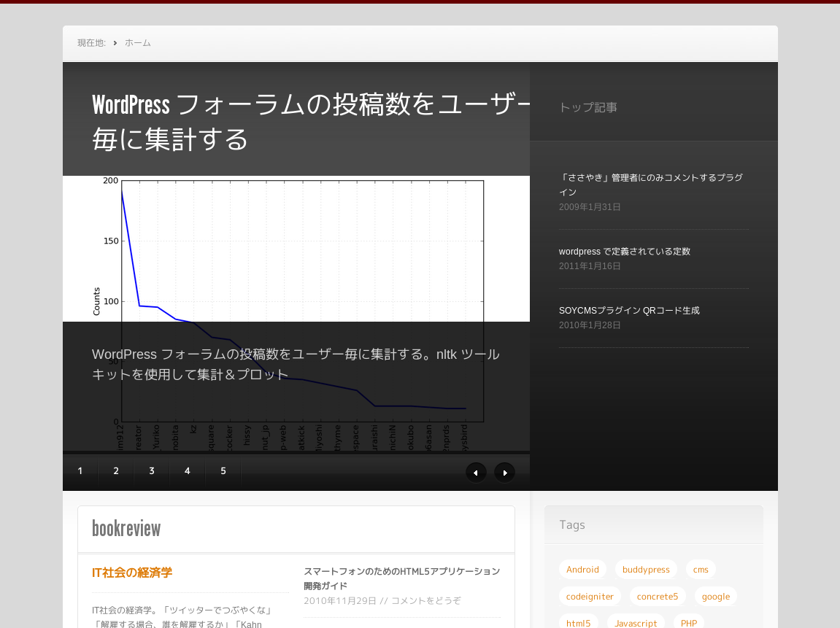The width and height of the screenshot is (840, 628).
Task: Open スマートフォンのためのHTML5アプリケーション開発ガイド post
Action: click(x=402, y=578)
